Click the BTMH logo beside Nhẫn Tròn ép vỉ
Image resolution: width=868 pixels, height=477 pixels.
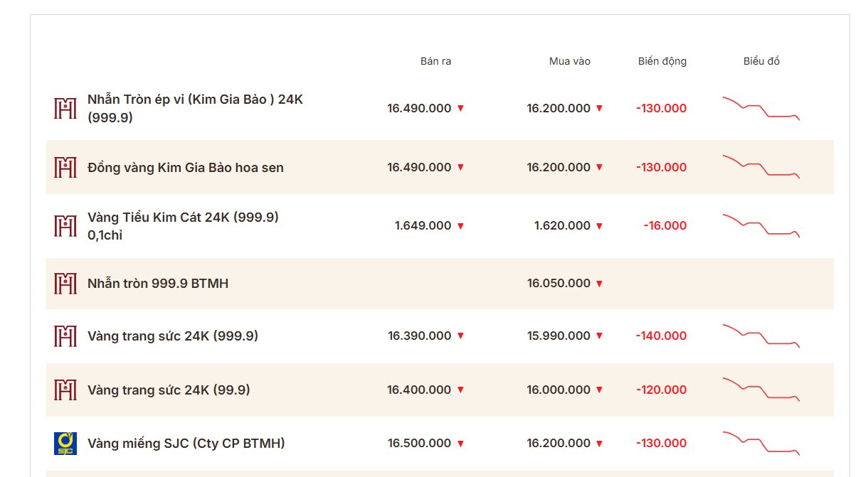click(65, 108)
